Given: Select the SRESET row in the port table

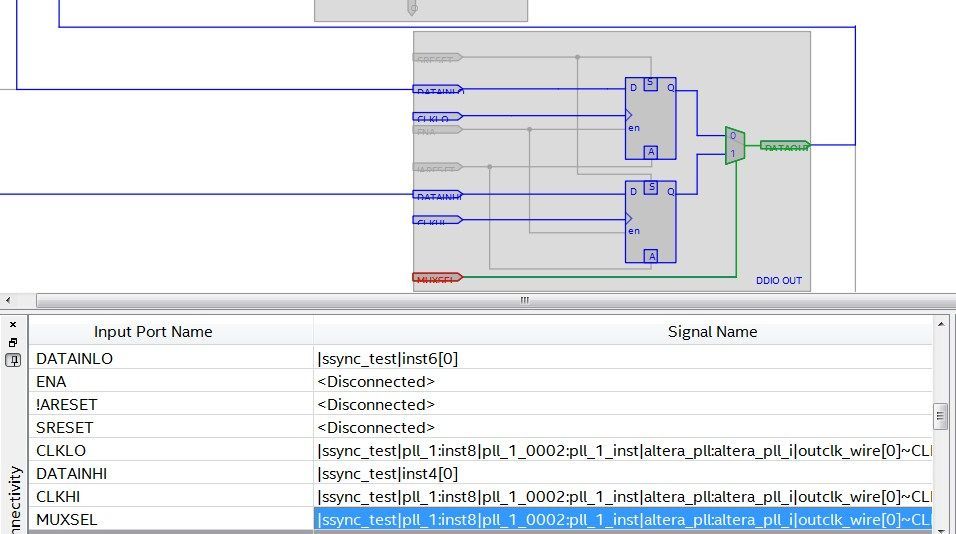Looking at the screenshot, I should click(x=480, y=427).
